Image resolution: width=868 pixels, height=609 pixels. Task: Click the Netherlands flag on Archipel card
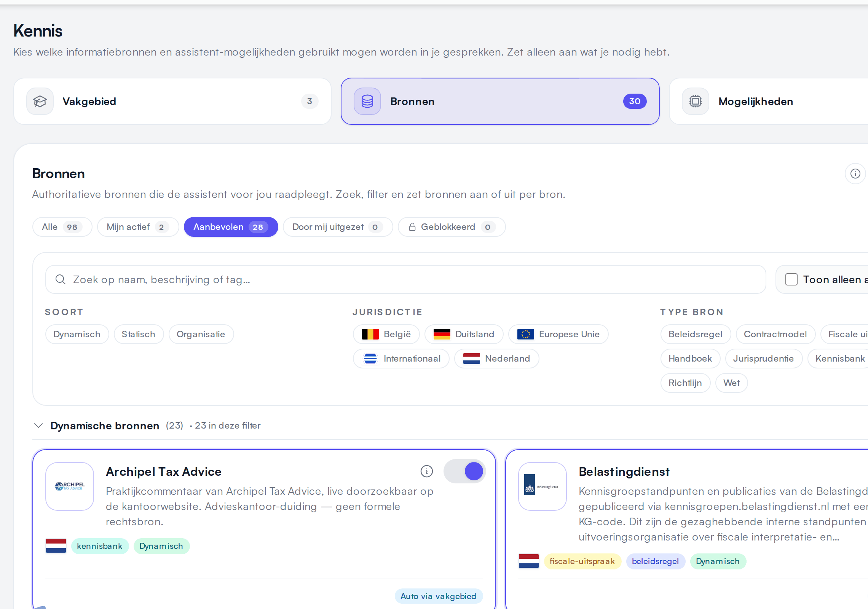point(56,546)
